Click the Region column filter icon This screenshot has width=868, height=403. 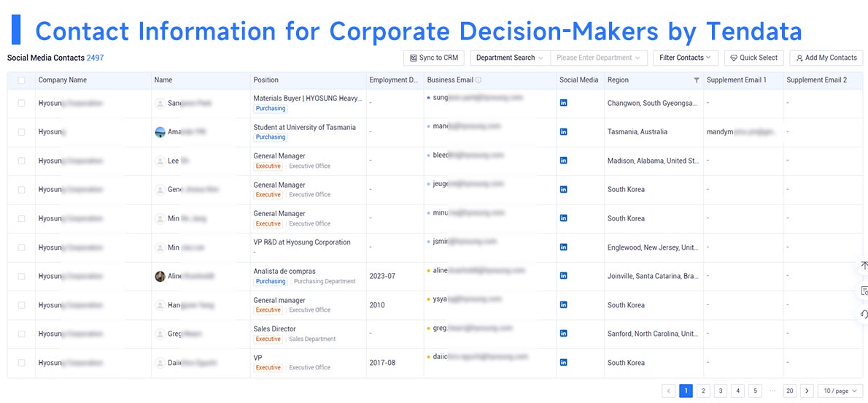697,80
